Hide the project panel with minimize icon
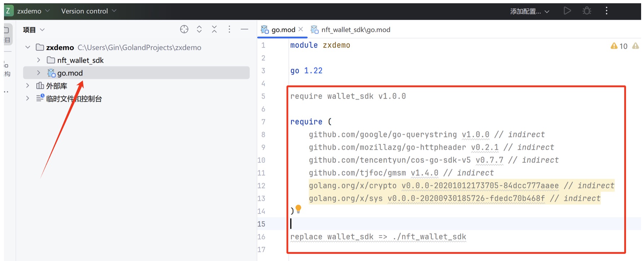The width and height of the screenshot is (644, 261). (x=244, y=29)
